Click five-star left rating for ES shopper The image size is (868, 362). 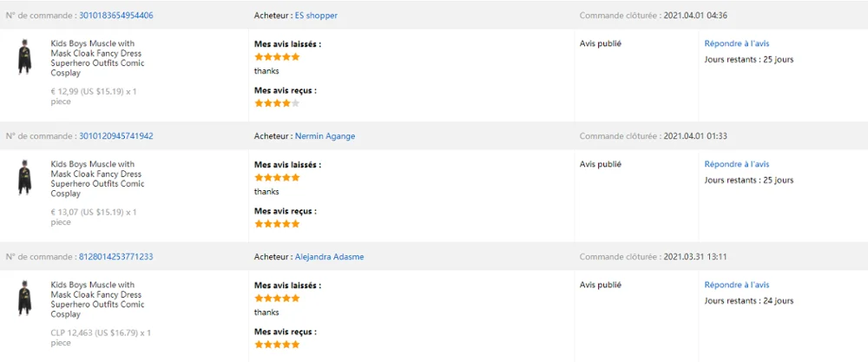pyautogui.click(x=277, y=57)
